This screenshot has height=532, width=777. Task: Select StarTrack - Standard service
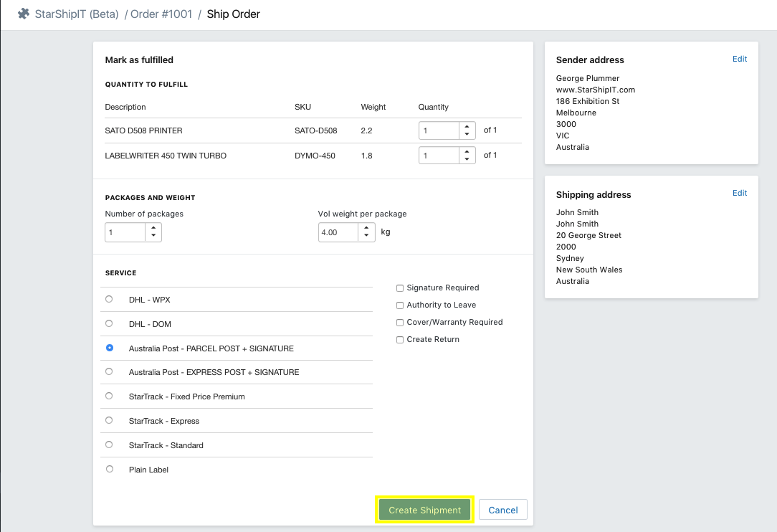coord(109,445)
